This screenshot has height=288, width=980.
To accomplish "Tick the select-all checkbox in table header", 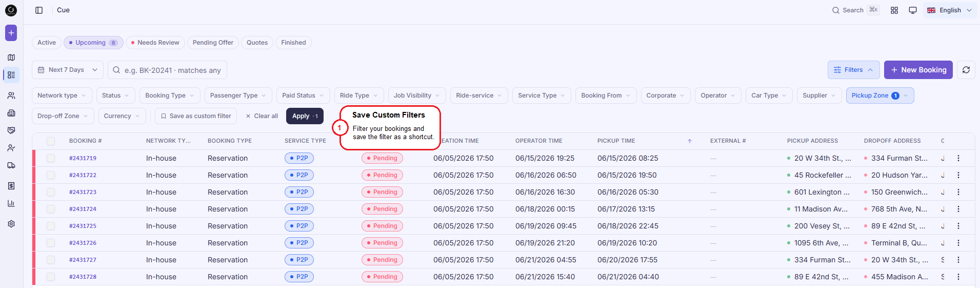I will [x=51, y=141].
